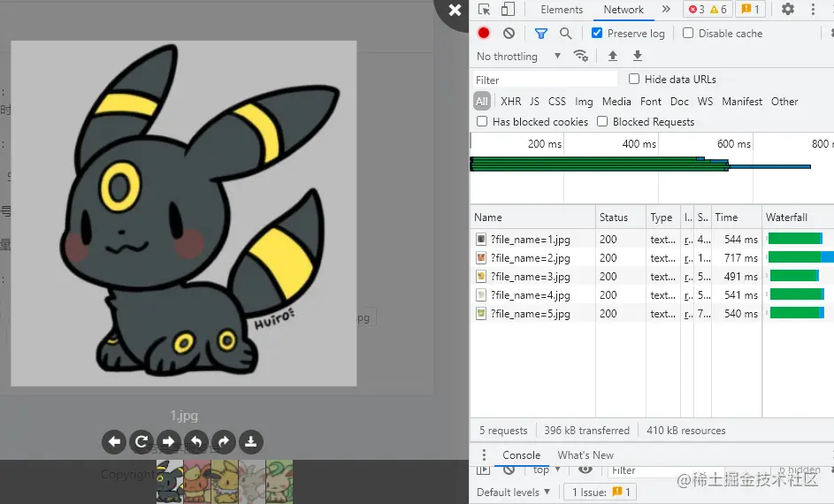The width and height of the screenshot is (834, 504).
Task: Expand the Default levels dropdown
Action: [x=513, y=493]
